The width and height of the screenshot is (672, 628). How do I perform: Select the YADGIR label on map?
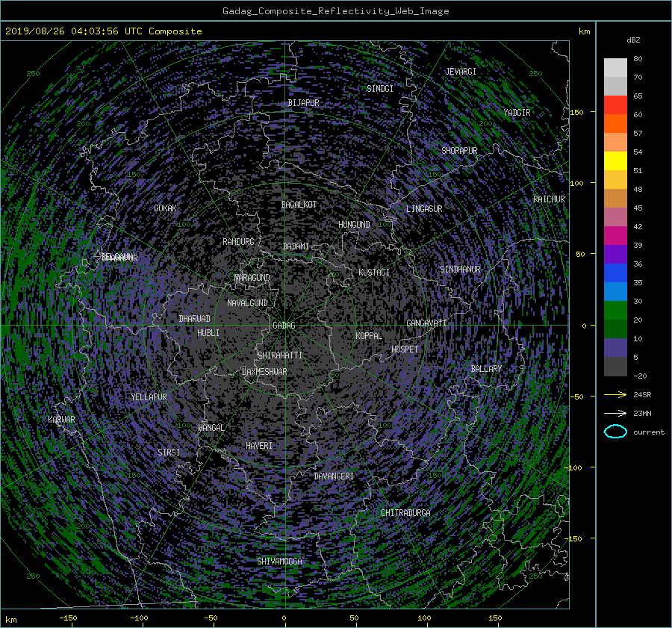click(517, 112)
